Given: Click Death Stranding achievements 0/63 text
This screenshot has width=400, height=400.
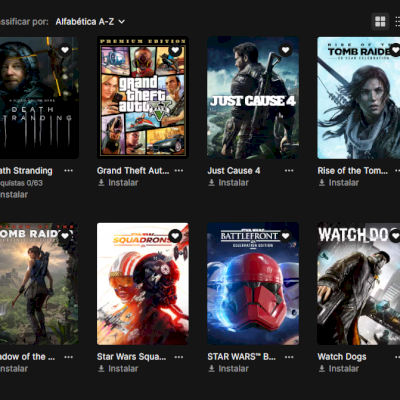Looking at the screenshot, I should (21, 183).
